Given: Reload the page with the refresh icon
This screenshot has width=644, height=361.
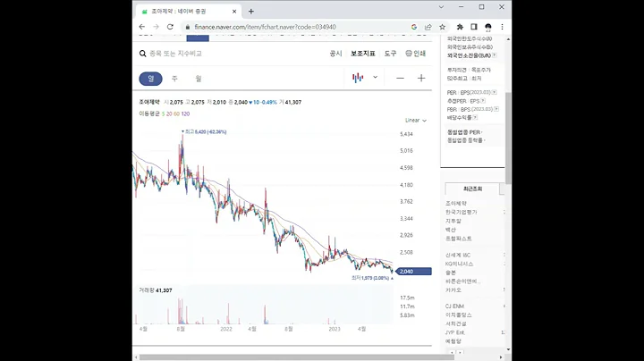Looking at the screenshot, I should tap(170, 27).
